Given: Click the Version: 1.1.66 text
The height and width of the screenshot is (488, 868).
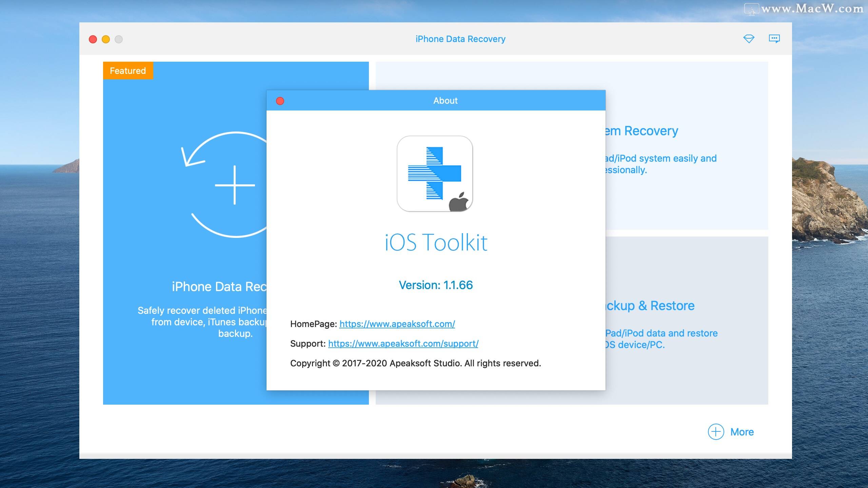Looking at the screenshot, I should pyautogui.click(x=436, y=285).
